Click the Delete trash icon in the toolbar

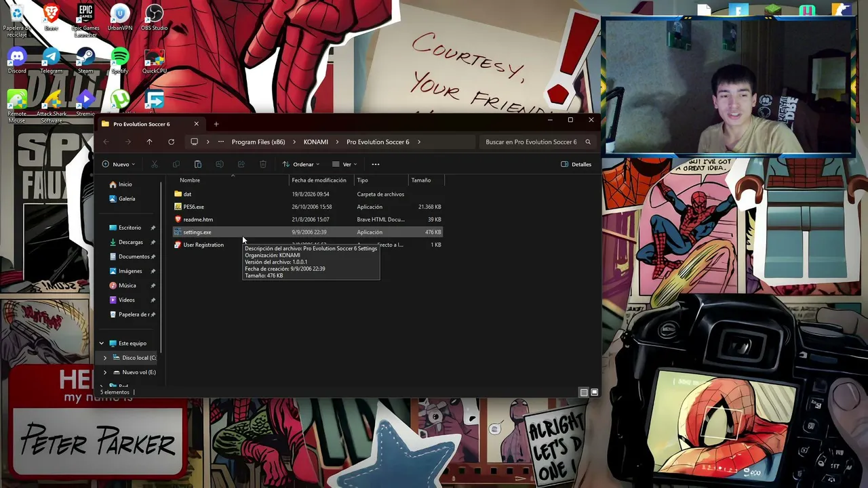click(x=262, y=164)
